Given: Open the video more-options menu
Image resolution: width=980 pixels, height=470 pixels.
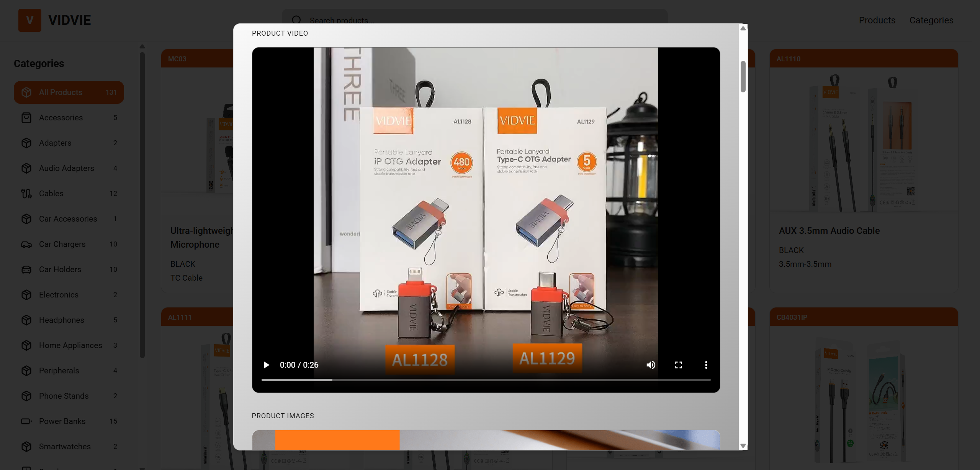Looking at the screenshot, I should click(x=706, y=365).
